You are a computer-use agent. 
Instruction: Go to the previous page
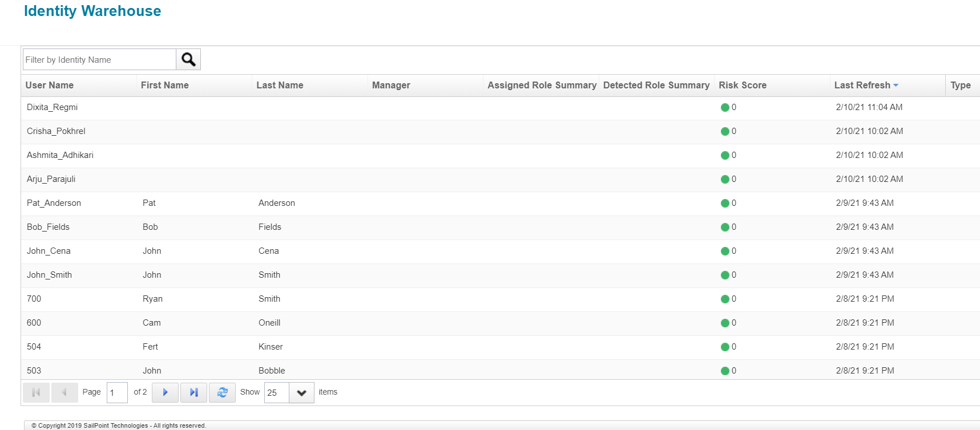click(64, 392)
